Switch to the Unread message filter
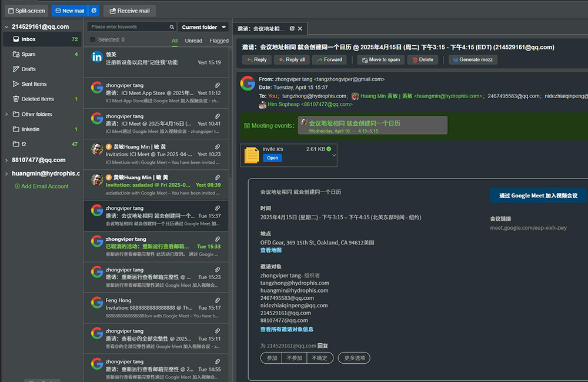588x382 pixels. pos(193,40)
